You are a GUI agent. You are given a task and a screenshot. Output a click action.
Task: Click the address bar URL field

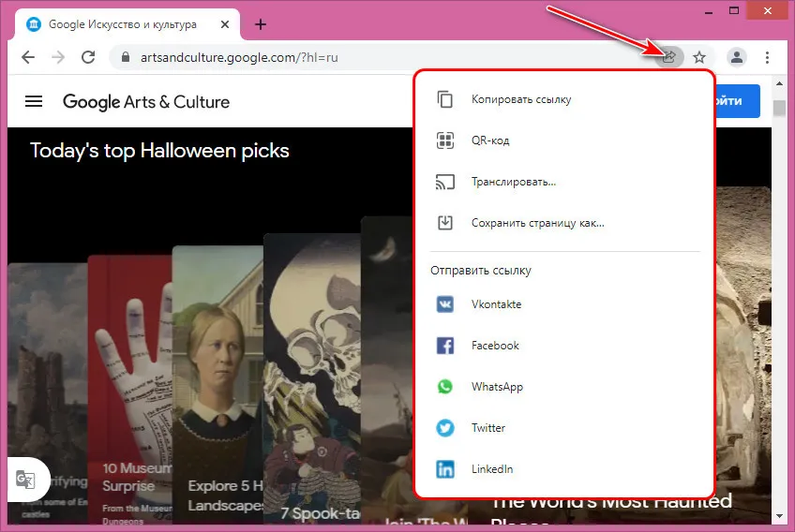[x=375, y=57]
